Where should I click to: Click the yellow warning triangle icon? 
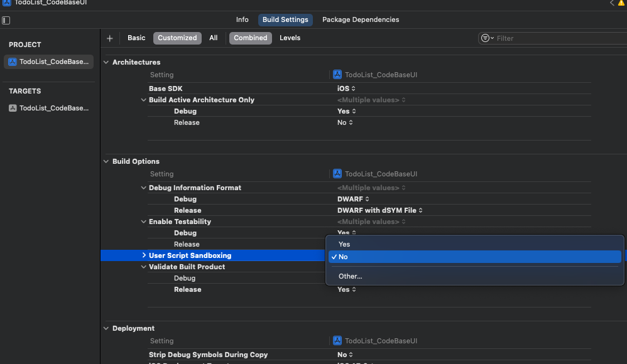(x=622, y=3)
